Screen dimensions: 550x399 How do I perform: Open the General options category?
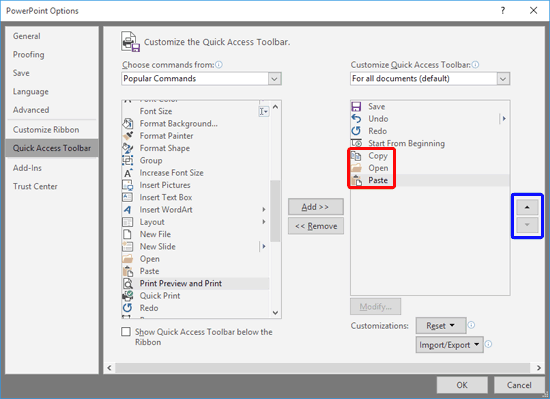point(52,36)
